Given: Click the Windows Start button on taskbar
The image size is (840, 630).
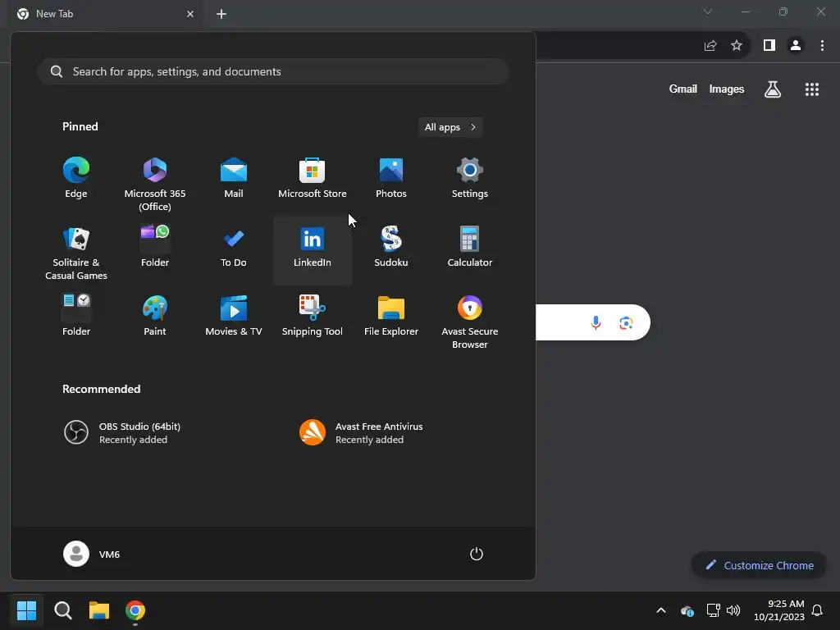Looking at the screenshot, I should (x=26, y=610).
